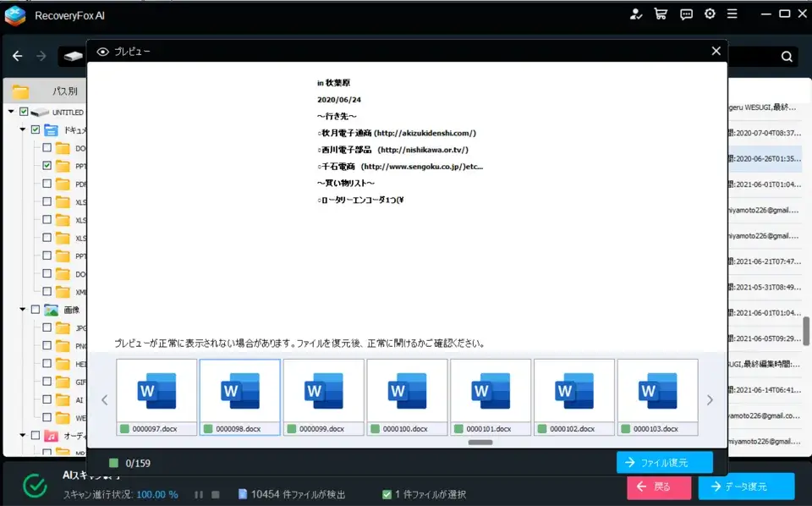Screen dimensions: 812x506
Task: Open the hamburger menu in title bar
Action: click(x=732, y=14)
